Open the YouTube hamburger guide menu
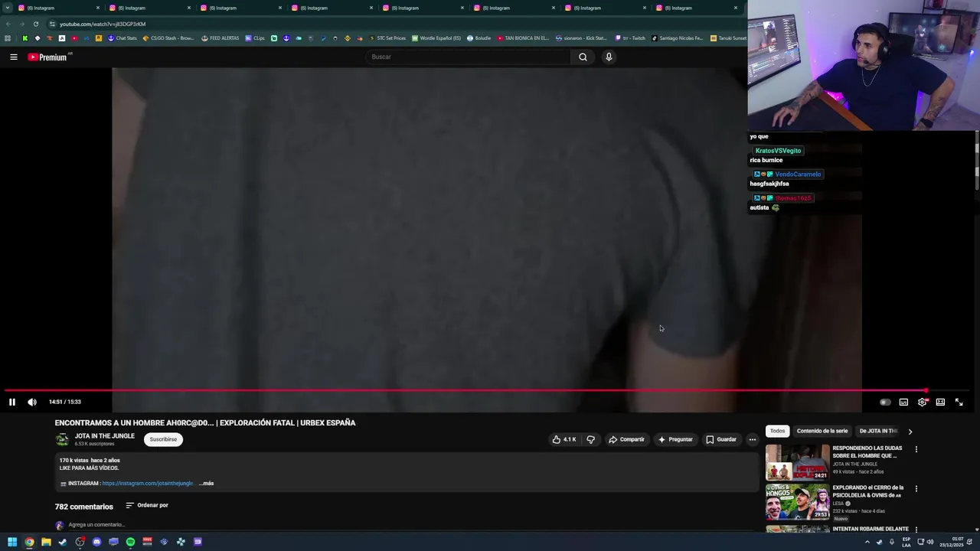The height and width of the screenshot is (551, 980). (x=13, y=57)
